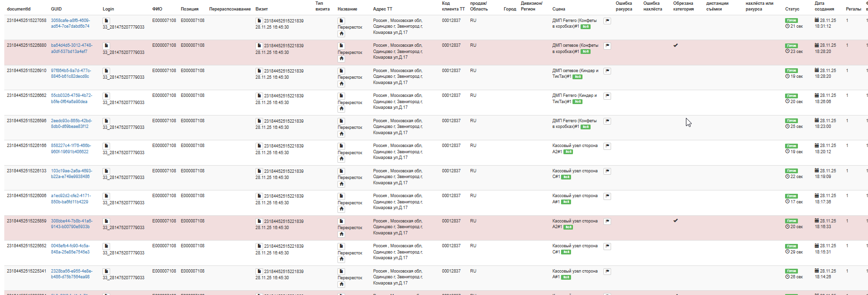Screen dimensions: 868x295
Task: Click Название document icon in row GUID 858227c4
Action: point(341,146)
